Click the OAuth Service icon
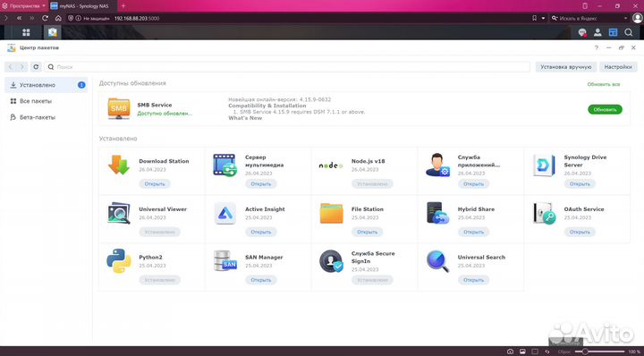The height and width of the screenshot is (356, 644). [544, 213]
